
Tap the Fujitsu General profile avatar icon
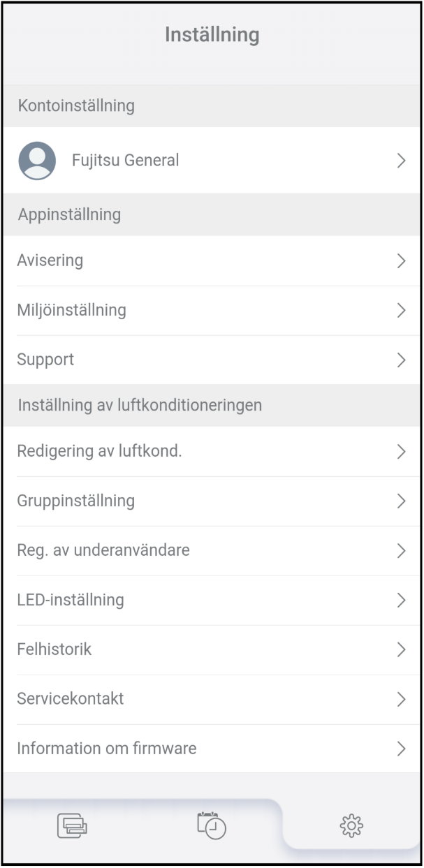tap(37, 160)
